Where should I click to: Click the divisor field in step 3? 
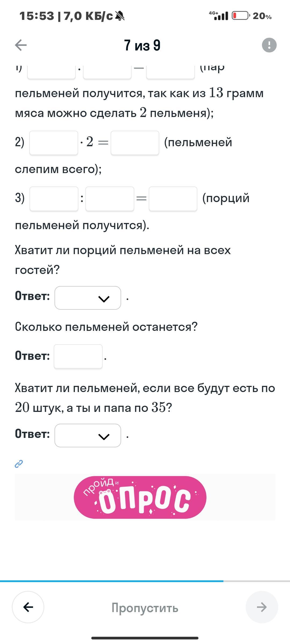coord(110,199)
